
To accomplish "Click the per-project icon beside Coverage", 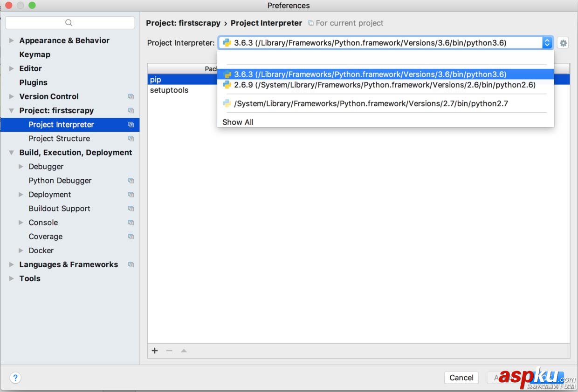I will click(131, 237).
